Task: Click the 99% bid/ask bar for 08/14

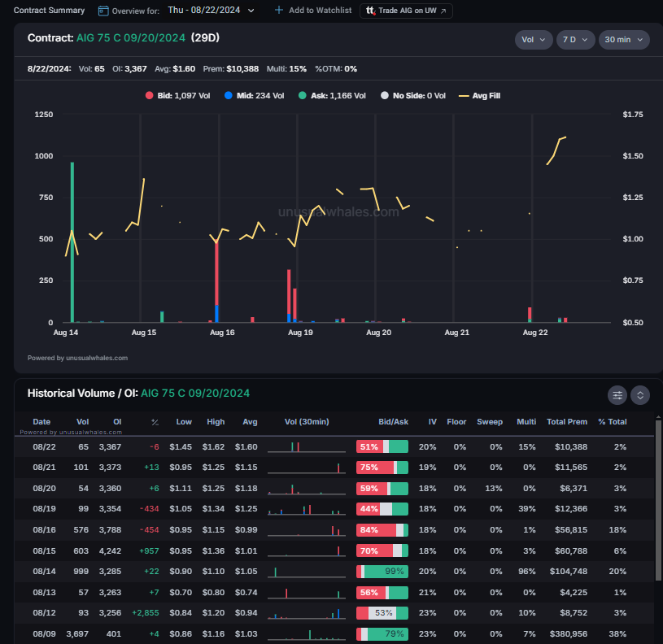Action: pyautogui.click(x=382, y=572)
